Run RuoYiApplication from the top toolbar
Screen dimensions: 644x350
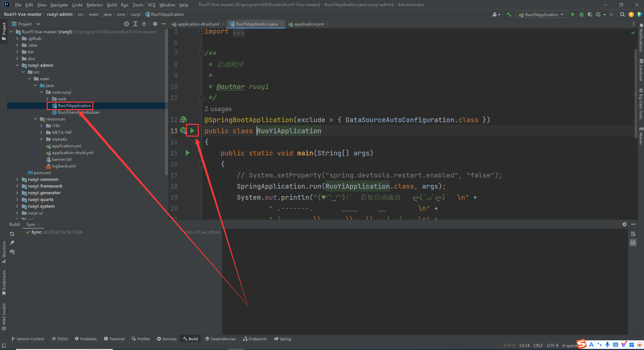click(573, 14)
